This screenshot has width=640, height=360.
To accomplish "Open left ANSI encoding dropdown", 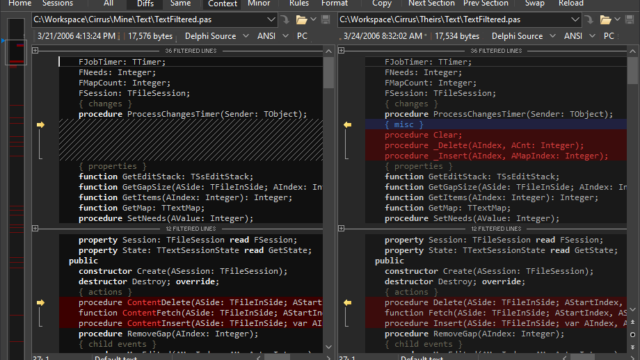I will (x=272, y=36).
